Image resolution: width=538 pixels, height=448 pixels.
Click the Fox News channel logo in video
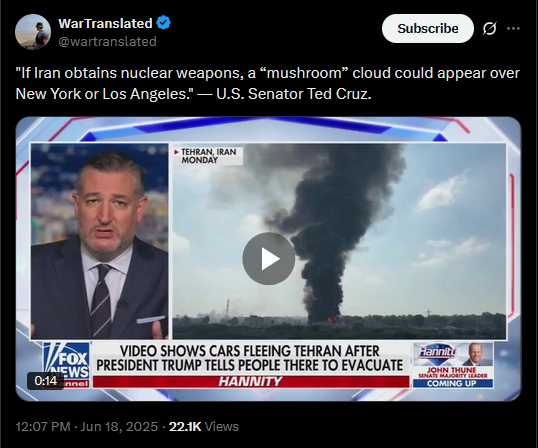66,365
